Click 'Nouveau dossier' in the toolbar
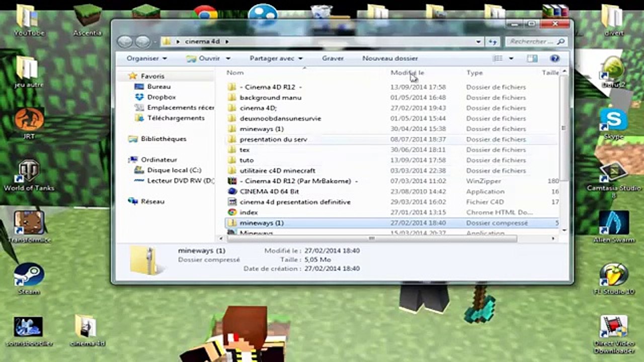 point(390,58)
